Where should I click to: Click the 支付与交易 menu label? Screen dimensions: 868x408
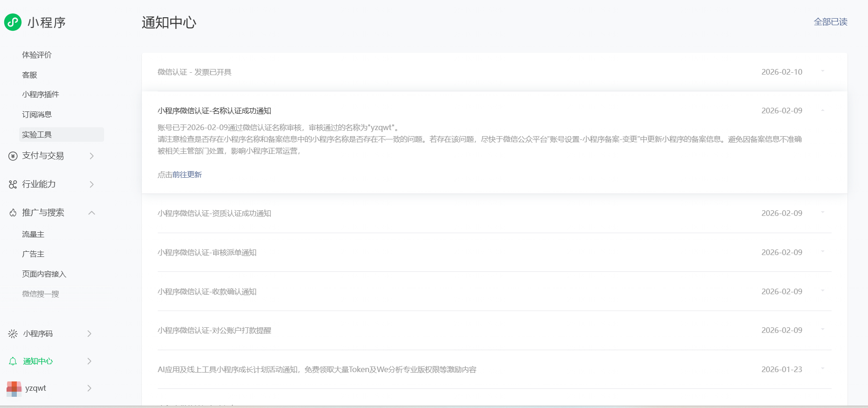[x=43, y=156]
